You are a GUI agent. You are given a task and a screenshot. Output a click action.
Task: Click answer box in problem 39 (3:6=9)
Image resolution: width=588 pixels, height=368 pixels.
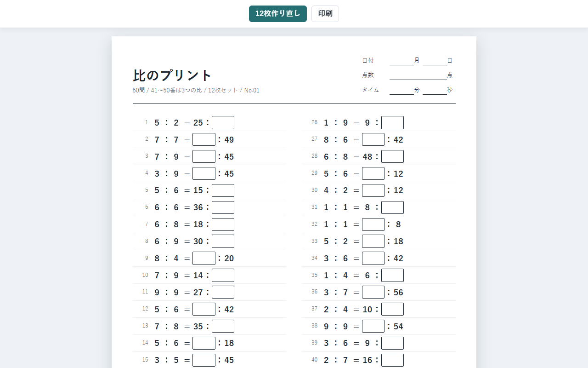tap(392, 343)
